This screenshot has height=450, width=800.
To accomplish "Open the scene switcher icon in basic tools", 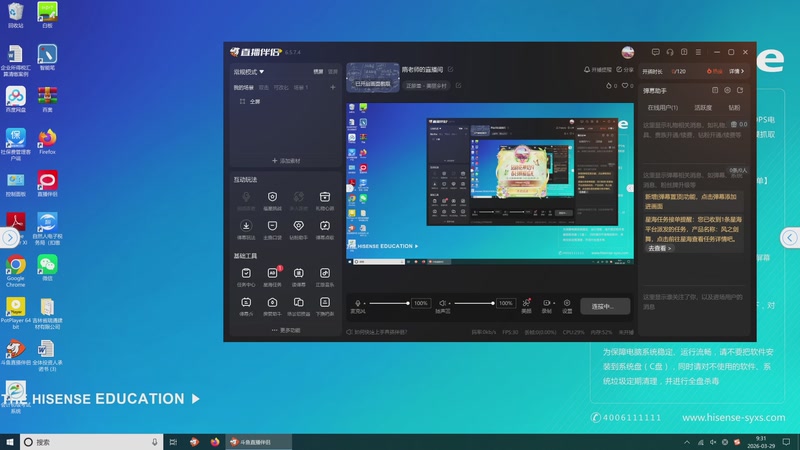I will point(298,303).
